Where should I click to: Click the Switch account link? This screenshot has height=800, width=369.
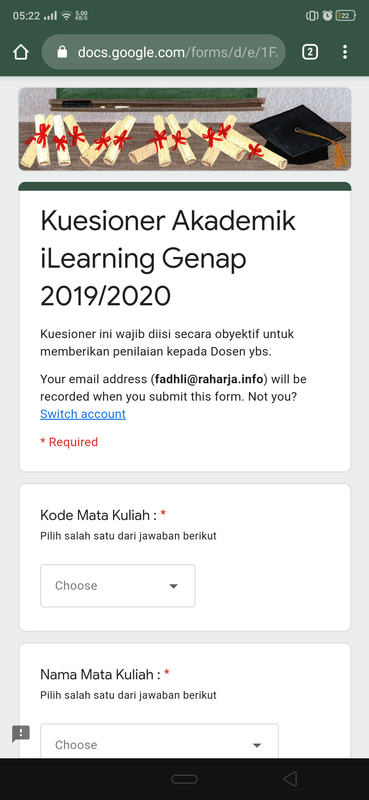pyautogui.click(x=83, y=414)
